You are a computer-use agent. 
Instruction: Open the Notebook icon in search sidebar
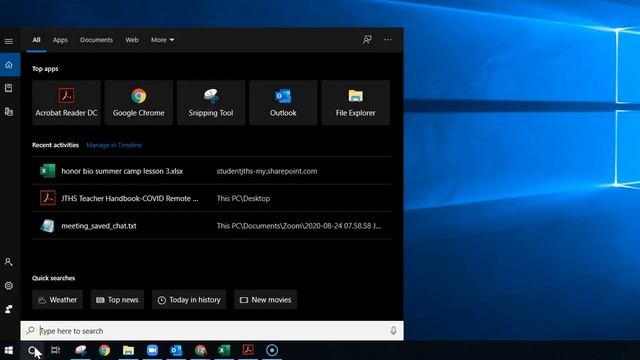[x=9, y=88]
